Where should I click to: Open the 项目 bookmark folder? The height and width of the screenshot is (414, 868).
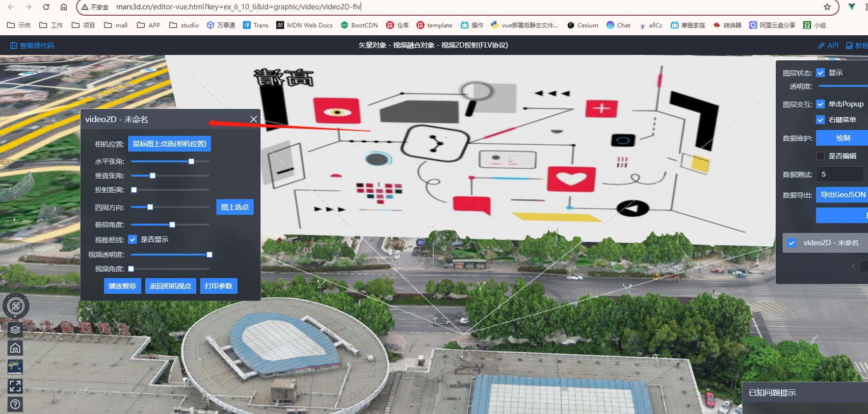click(x=83, y=25)
